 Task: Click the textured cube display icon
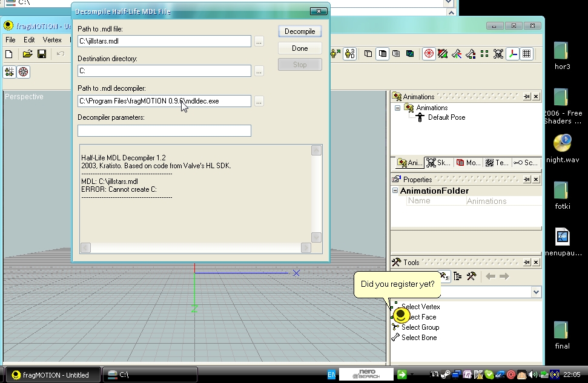(x=410, y=54)
